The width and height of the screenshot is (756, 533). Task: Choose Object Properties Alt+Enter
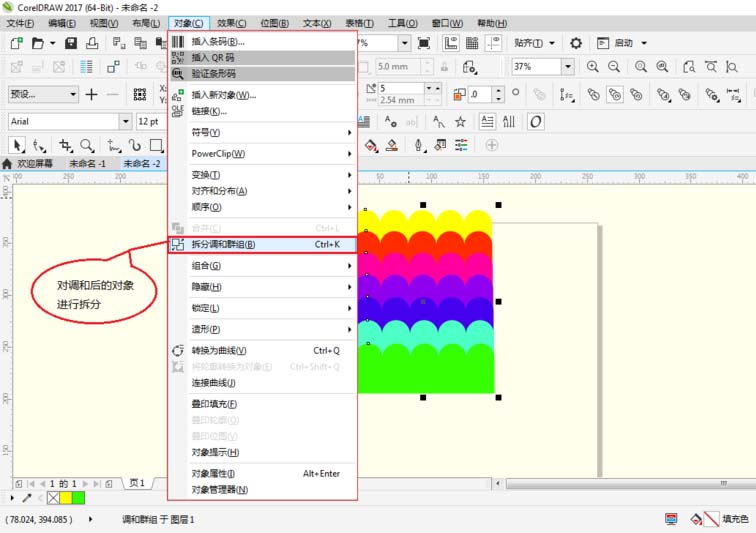[x=263, y=474]
